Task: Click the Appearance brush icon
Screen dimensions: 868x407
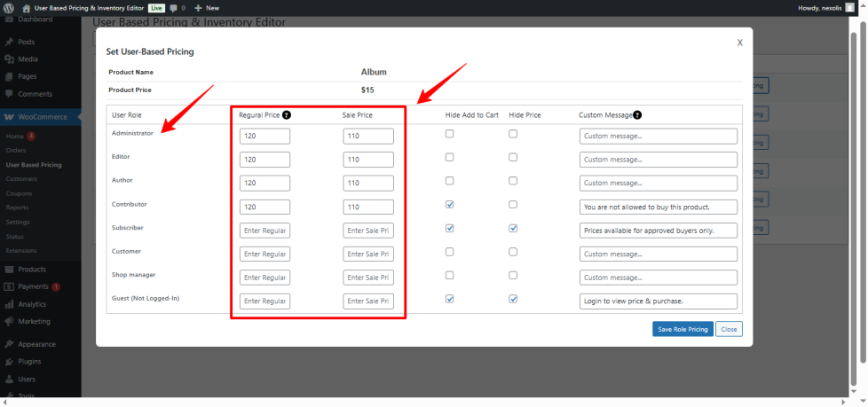Action: (x=9, y=344)
